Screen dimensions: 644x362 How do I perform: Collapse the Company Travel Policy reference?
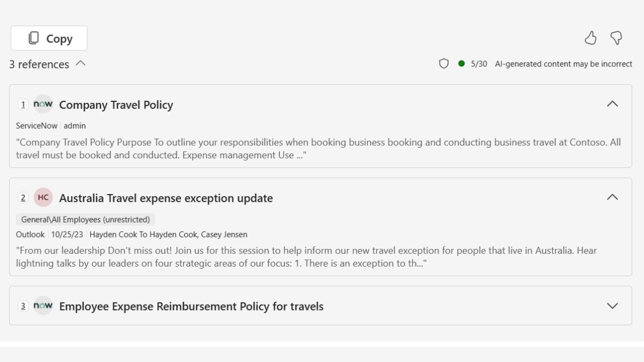click(x=612, y=104)
